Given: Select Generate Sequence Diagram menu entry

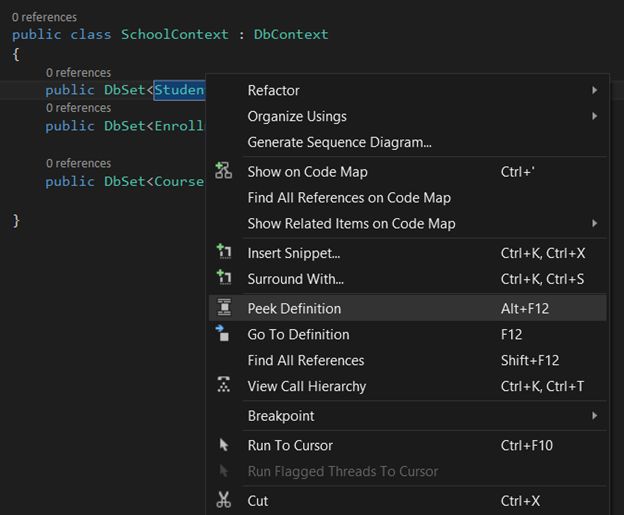Looking at the screenshot, I should click(339, 142).
